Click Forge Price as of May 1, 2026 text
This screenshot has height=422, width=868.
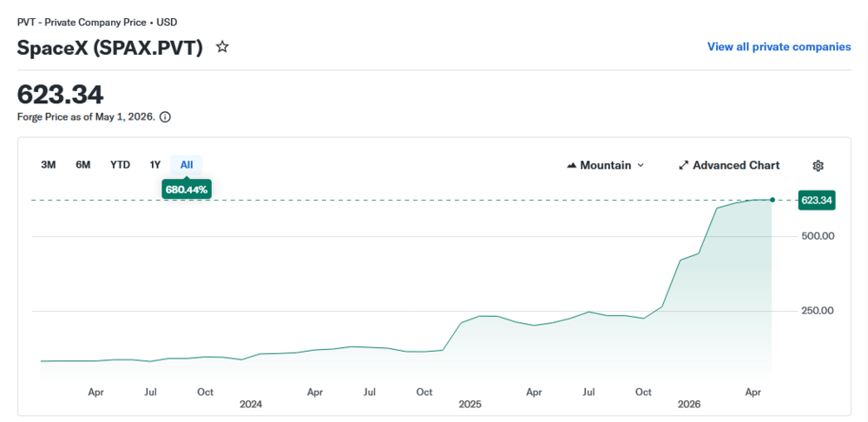(86, 117)
